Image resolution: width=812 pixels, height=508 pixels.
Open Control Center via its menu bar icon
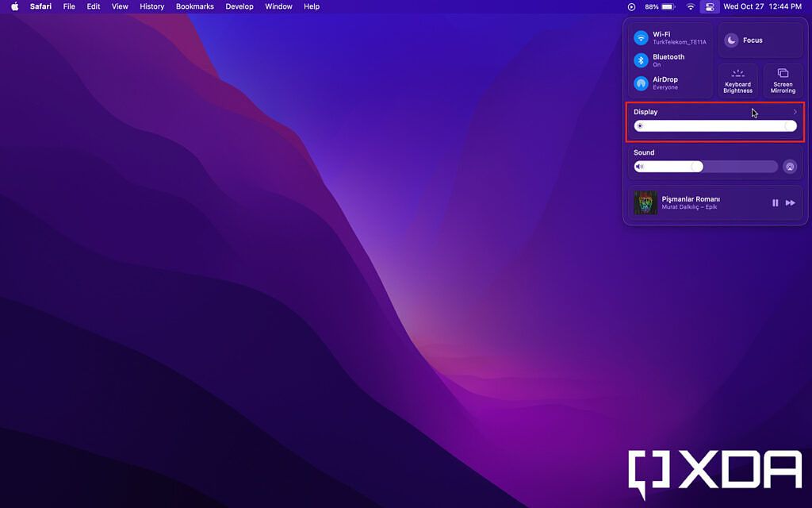[x=709, y=7]
